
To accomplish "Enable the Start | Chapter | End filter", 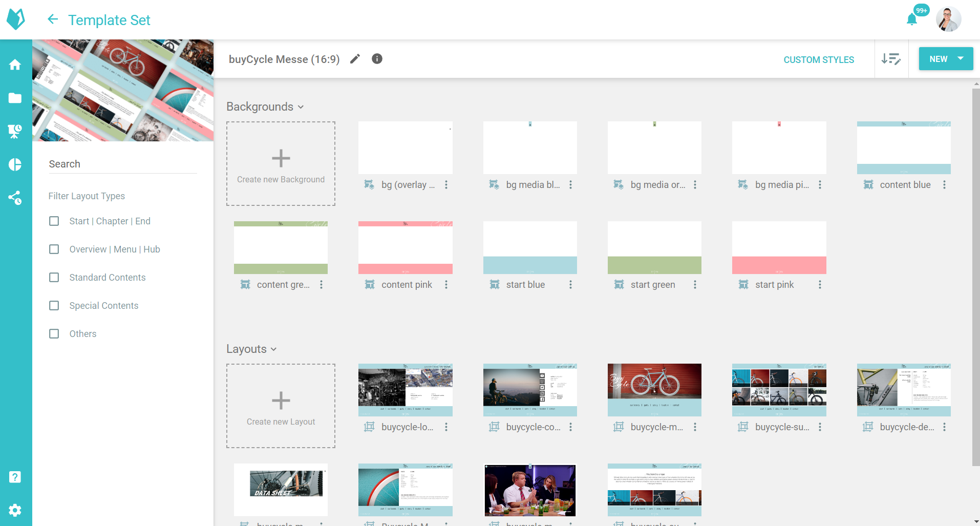I will [54, 221].
